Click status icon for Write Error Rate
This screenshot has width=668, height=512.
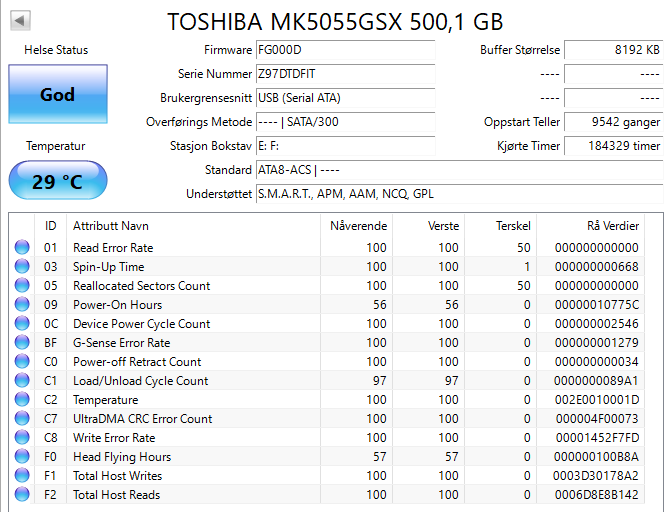coord(22,437)
